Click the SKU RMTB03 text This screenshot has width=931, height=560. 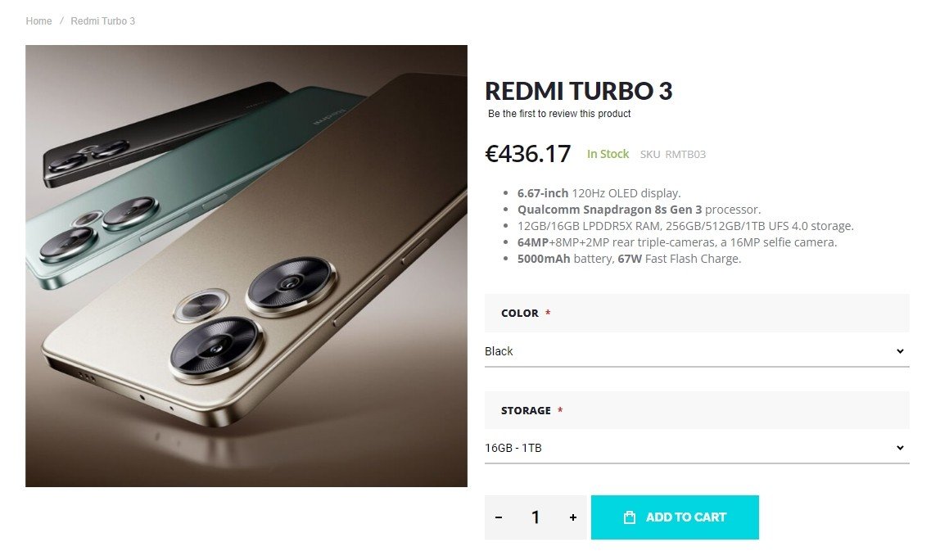[x=673, y=155]
